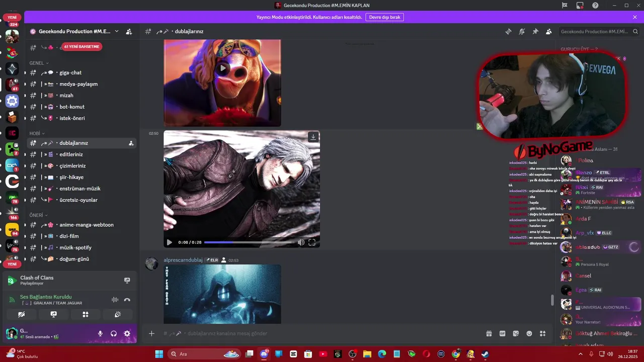
Task: Click the share your screen button
Action: pyautogui.click(x=53, y=314)
